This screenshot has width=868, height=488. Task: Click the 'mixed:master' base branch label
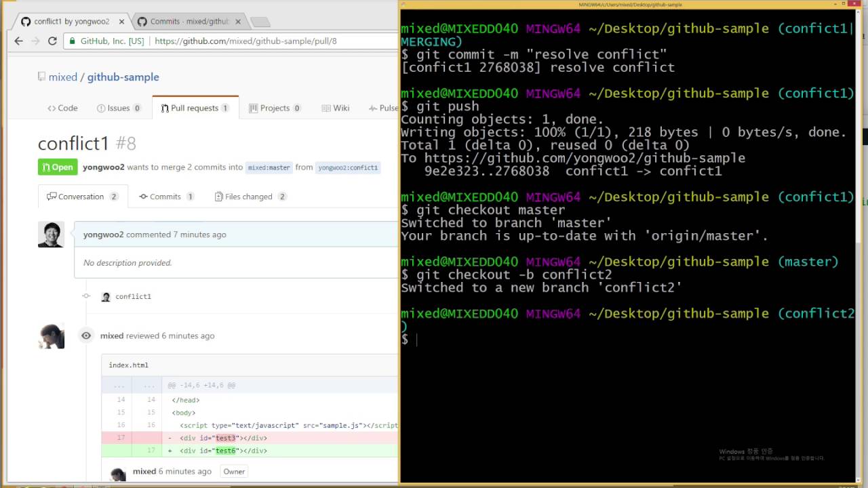pos(269,167)
